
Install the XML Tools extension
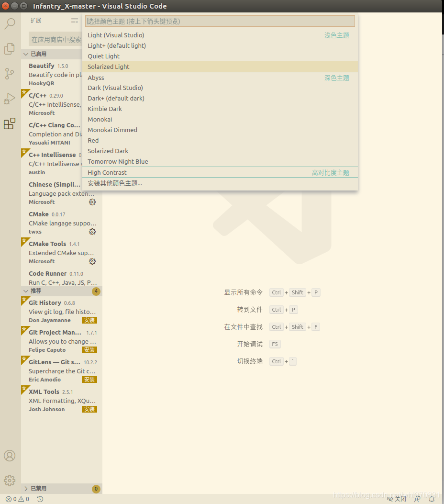(89, 409)
